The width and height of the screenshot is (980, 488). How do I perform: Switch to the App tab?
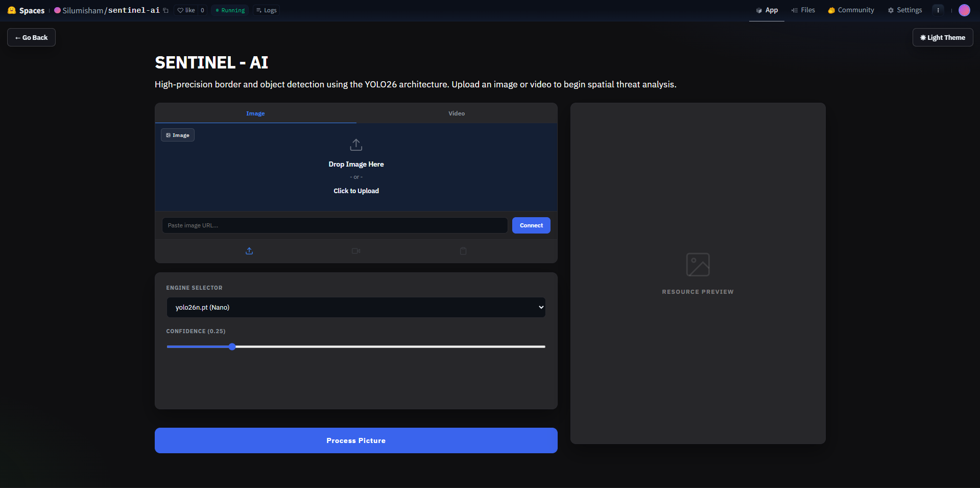(767, 10)
